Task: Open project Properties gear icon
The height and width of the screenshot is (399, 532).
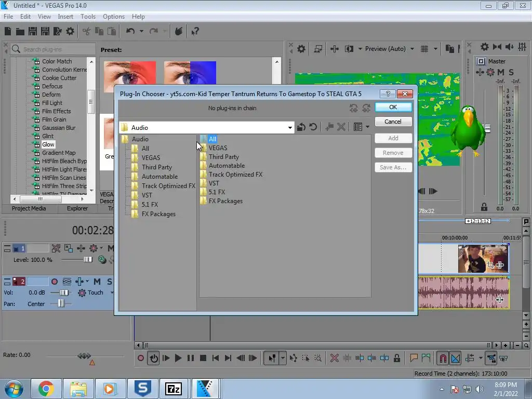Action: coord(70,32)
